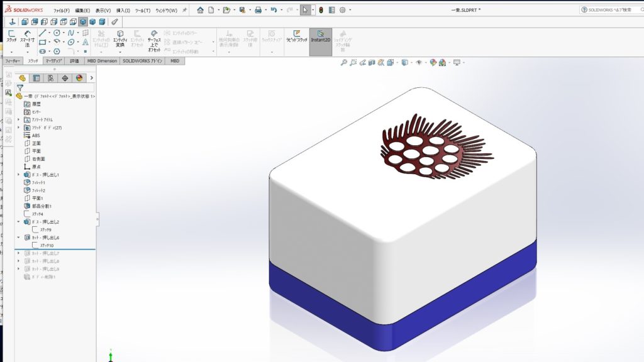Expand the ボス-押し出し1 feature node
Image resolution: width=644 pixels, height=362 pixels.
pyautogui.click(x=19, y=175)
